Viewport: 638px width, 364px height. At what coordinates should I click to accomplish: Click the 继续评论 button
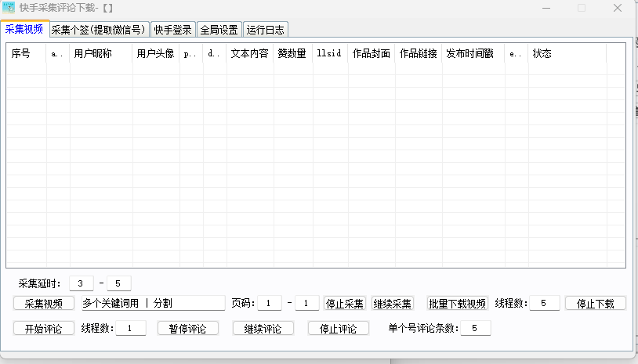(x=263, y=329)
